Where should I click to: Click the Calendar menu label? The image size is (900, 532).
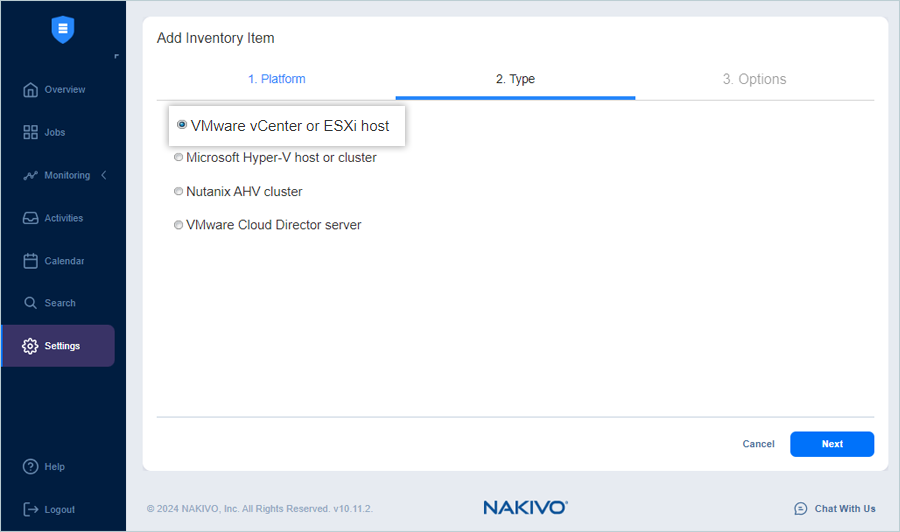(x=64, y=261)
